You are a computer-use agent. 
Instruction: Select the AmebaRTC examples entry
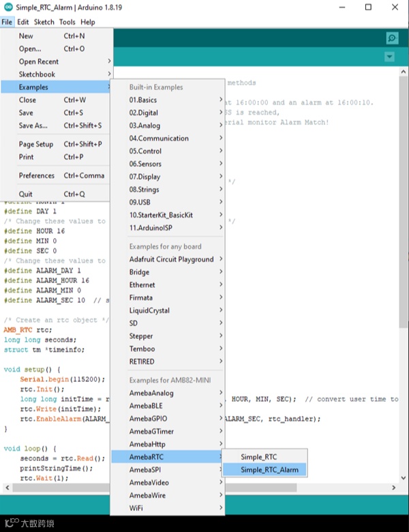tap(168, 457)
